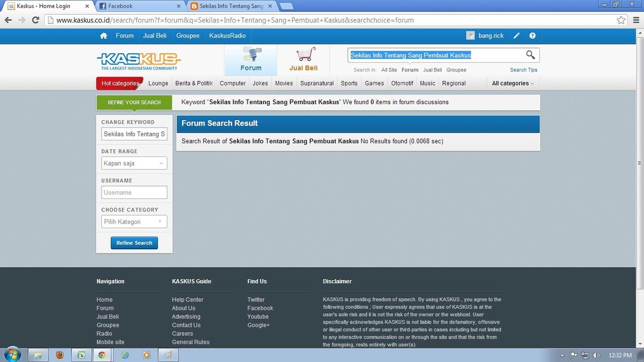Search in Groupee option
This screenshot has height=362, width=644.
pos(456,70)
